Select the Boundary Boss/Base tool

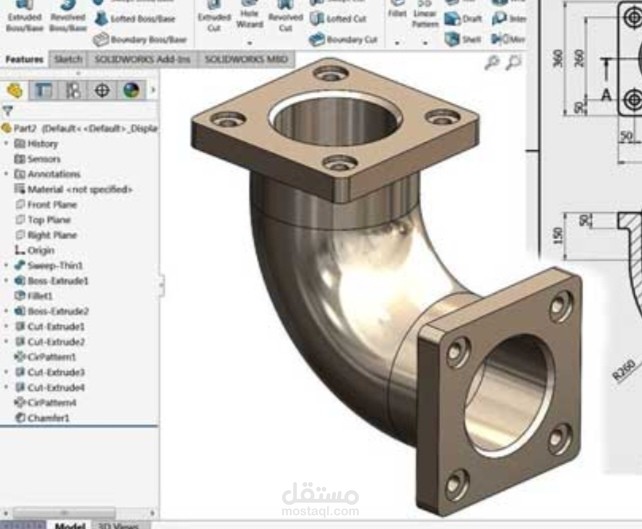coord(140,40)
